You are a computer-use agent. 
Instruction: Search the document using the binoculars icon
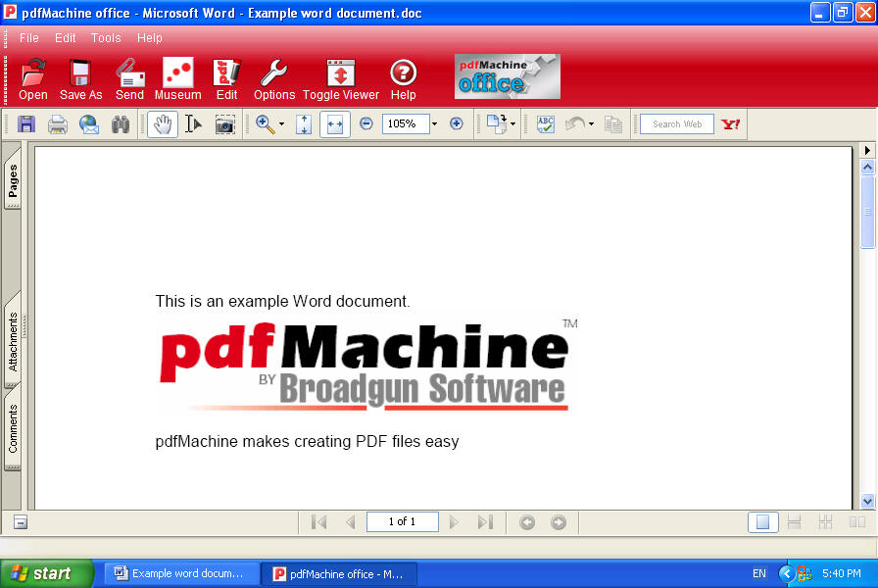pyautogui.click(x=121, y=123)
